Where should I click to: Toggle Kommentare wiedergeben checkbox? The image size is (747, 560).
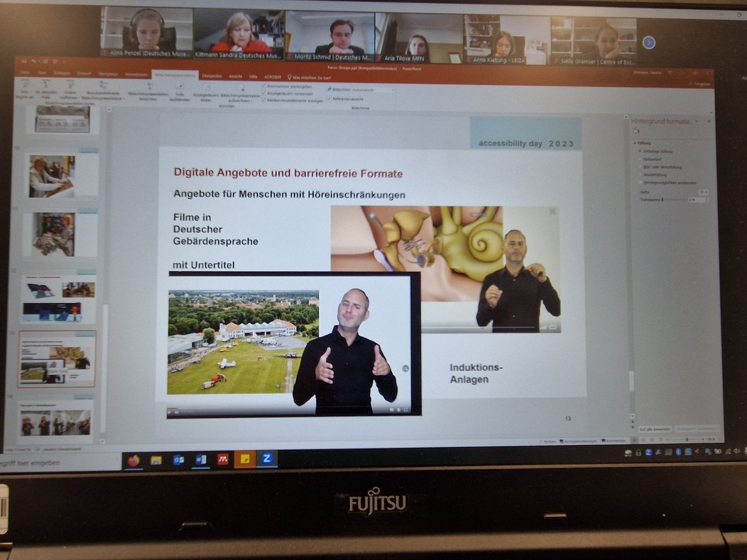tap(264, 86)
